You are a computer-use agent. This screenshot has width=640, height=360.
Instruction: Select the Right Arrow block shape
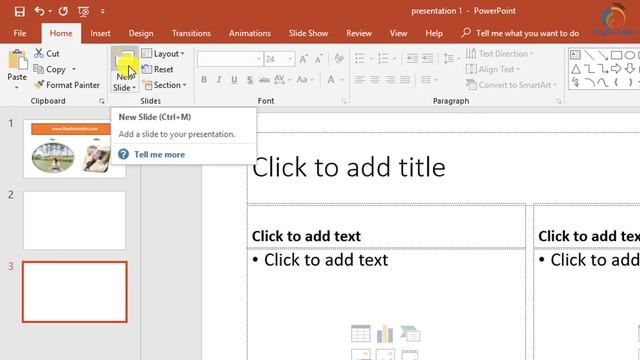point(616,69)
